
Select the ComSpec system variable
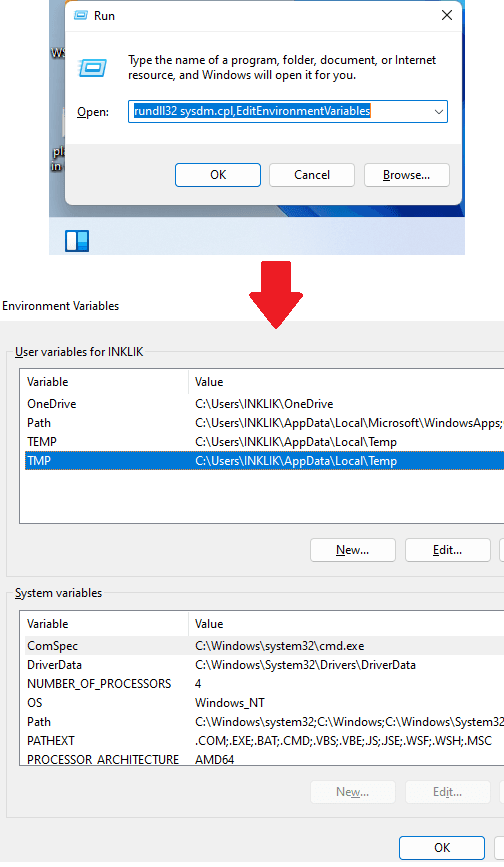(264, 646)
